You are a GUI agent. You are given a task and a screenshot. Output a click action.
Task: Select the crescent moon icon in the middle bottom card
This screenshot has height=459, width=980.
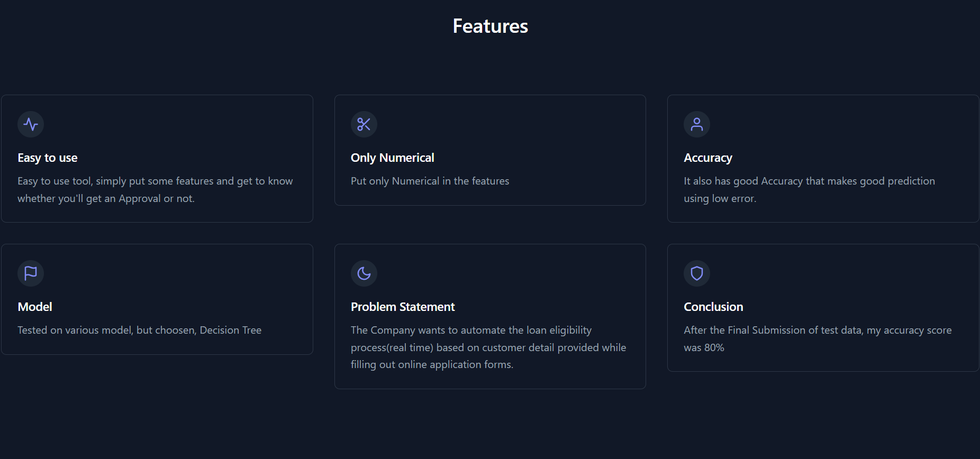364,273
